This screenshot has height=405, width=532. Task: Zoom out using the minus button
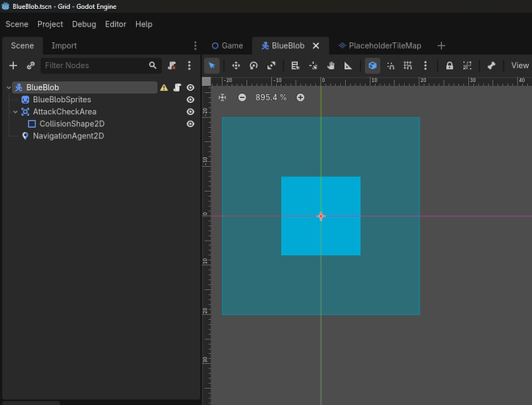click(242, 97)
